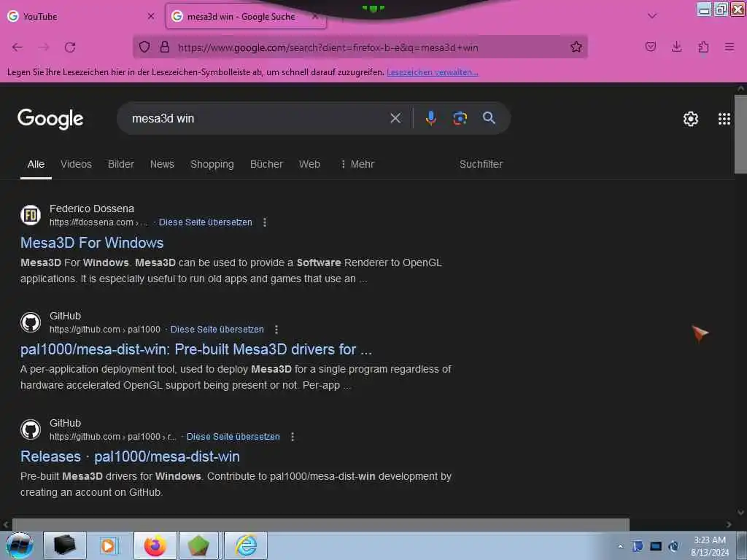View site security via the padlock icon
The width and height of the screenshot is (747, 560).
(165, 47)
